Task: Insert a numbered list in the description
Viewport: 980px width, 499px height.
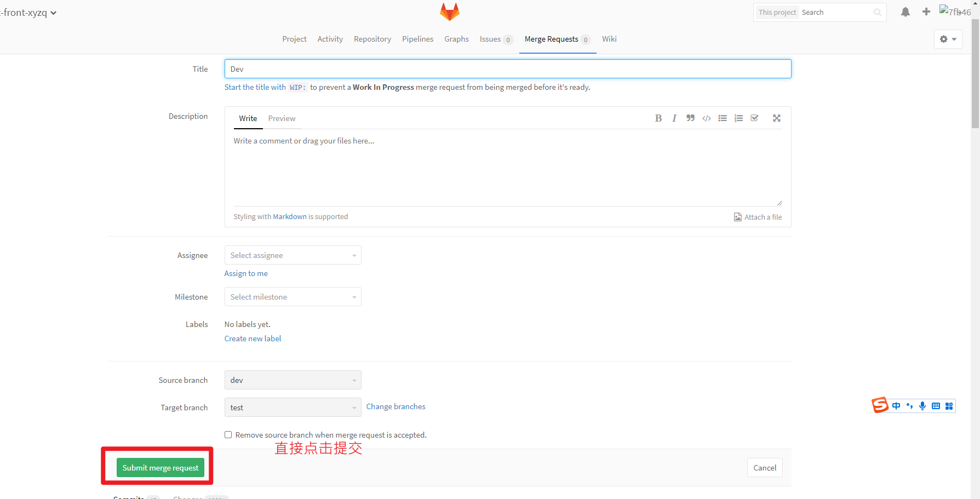Action: tap(738, 118)
